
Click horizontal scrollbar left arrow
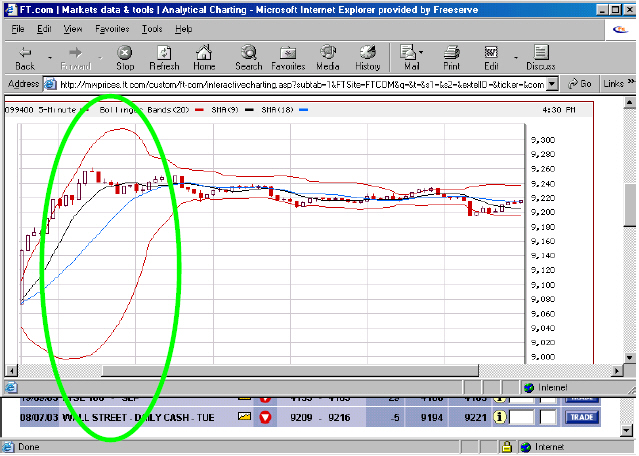(x=11, y=371)
